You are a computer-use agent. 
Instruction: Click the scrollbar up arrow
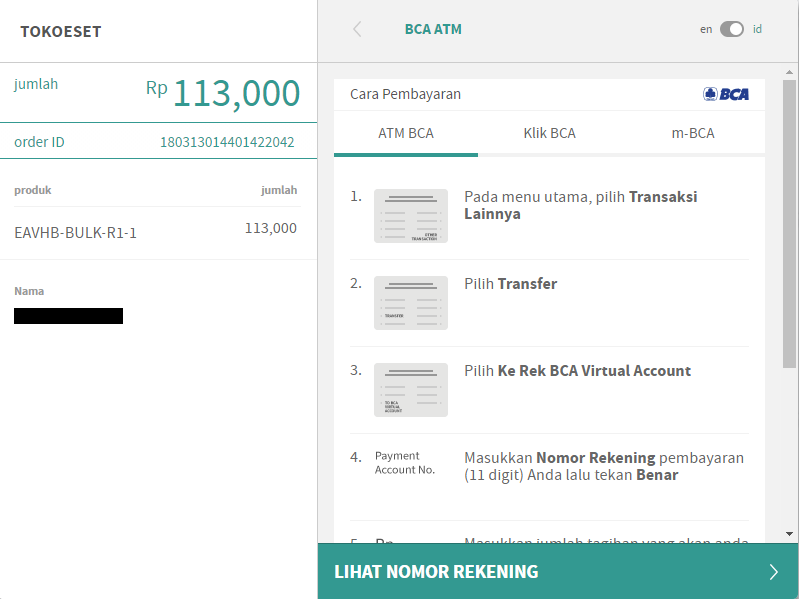[x=789, y=72]
